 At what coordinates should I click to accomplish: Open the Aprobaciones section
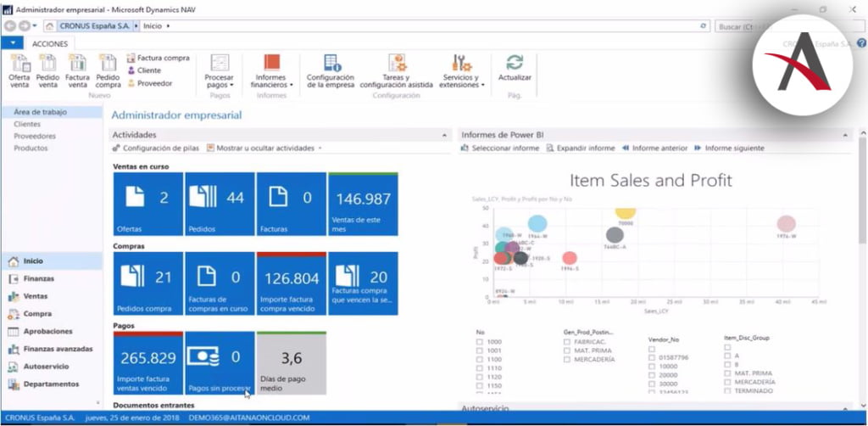(x=52, y=331)
